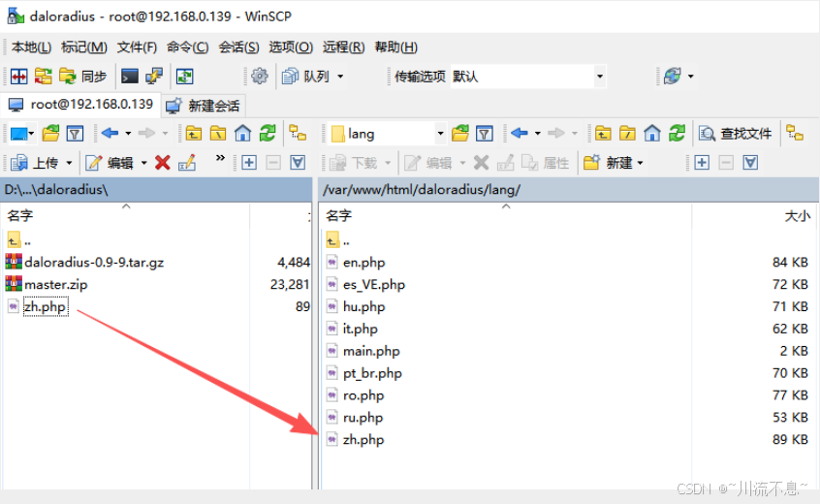The height and width of the screenshot is (504, 820).
Task: Go to local home directory icon
Action: click(x=242, y=134)
